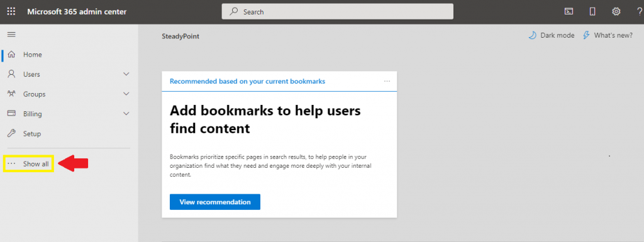Click the Dark mode moon icon
This screenshot has width=644, height=242.
pos(532,35)
